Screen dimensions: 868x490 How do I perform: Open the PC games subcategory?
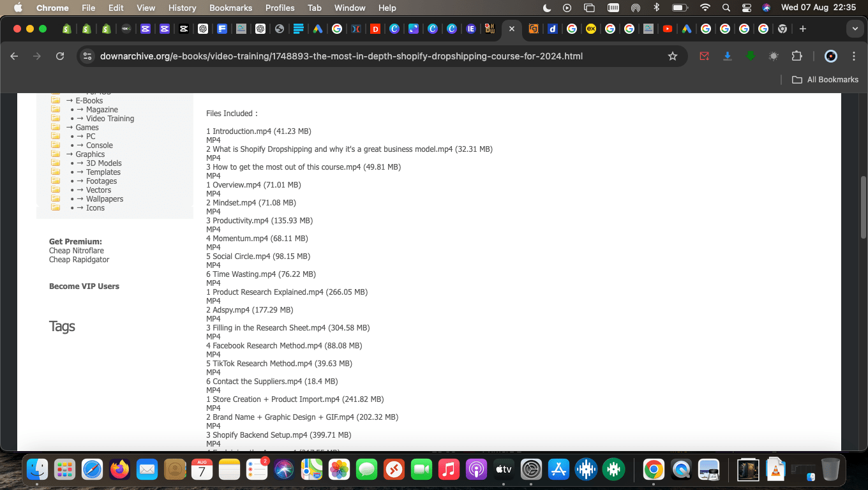91,137
